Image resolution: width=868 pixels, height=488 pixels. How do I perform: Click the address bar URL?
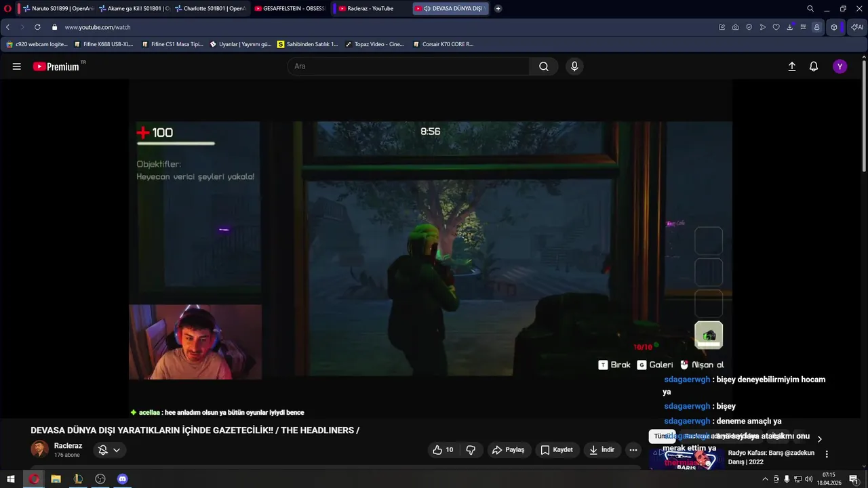point(98,27)
